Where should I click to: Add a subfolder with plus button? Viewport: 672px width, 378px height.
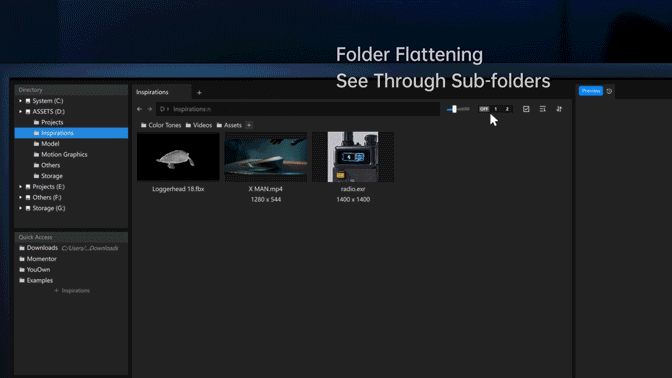[x=249, y=125]
